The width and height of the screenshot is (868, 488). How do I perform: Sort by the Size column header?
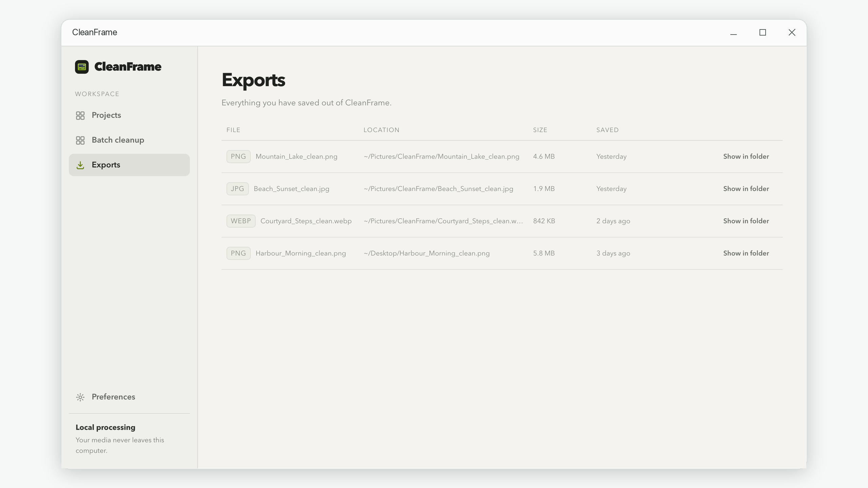[x=540, y=130]
